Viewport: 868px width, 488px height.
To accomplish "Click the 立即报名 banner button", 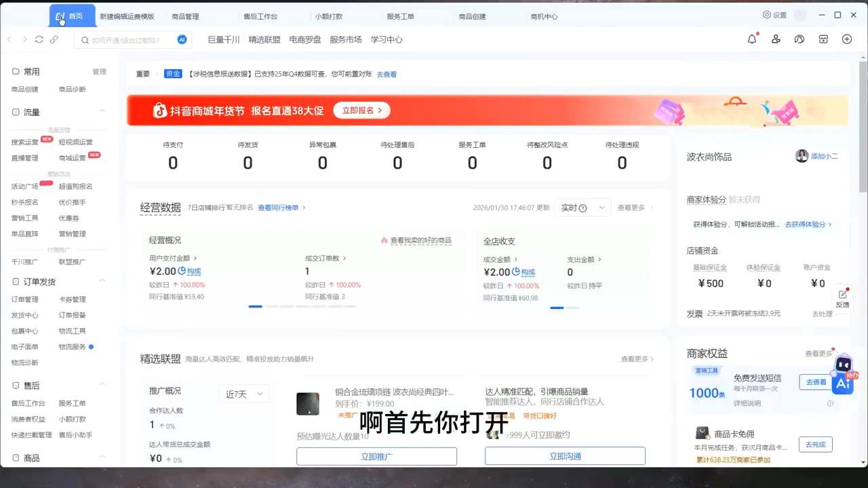I will 361,110.
